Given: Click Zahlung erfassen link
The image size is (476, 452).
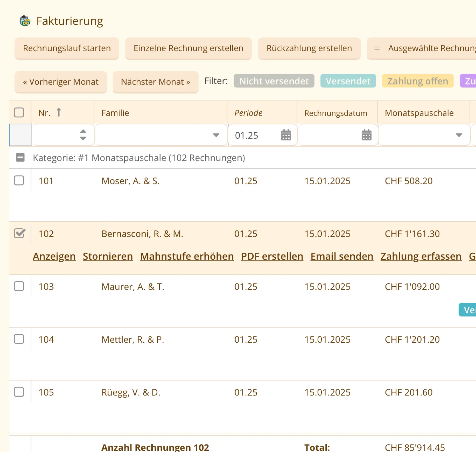Looking at the screenshot, I should (421, 256).
